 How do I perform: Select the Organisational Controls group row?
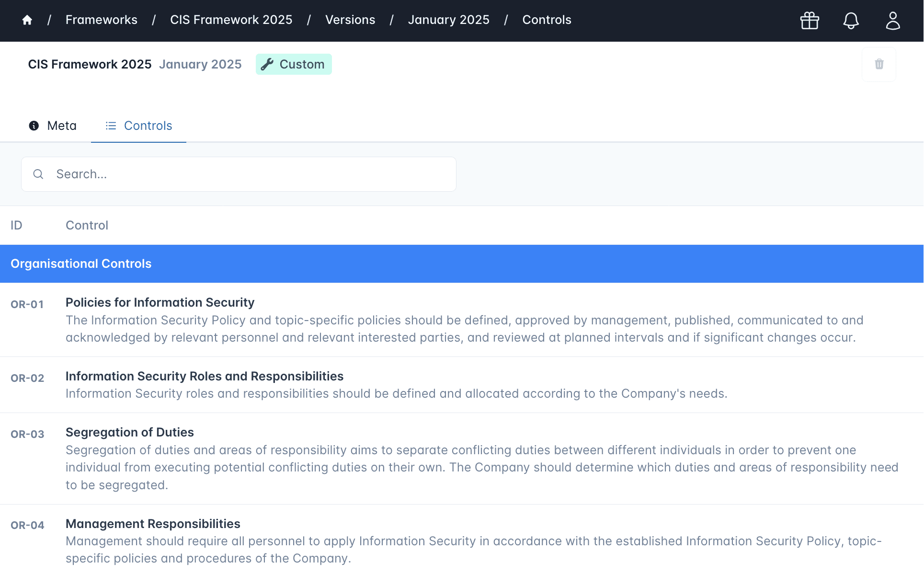[x=462, y=264]
